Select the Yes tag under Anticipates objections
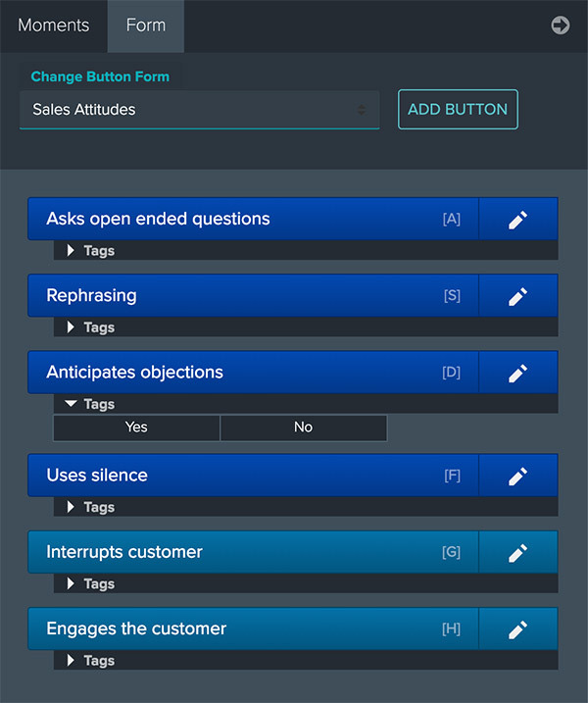Viewport: 588px width, 703px height. (136, 427)
